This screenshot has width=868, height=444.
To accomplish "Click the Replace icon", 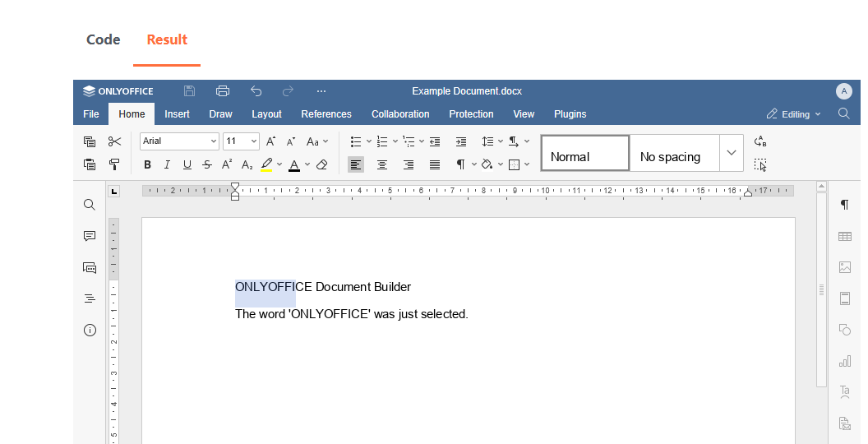I will (760, 141).
